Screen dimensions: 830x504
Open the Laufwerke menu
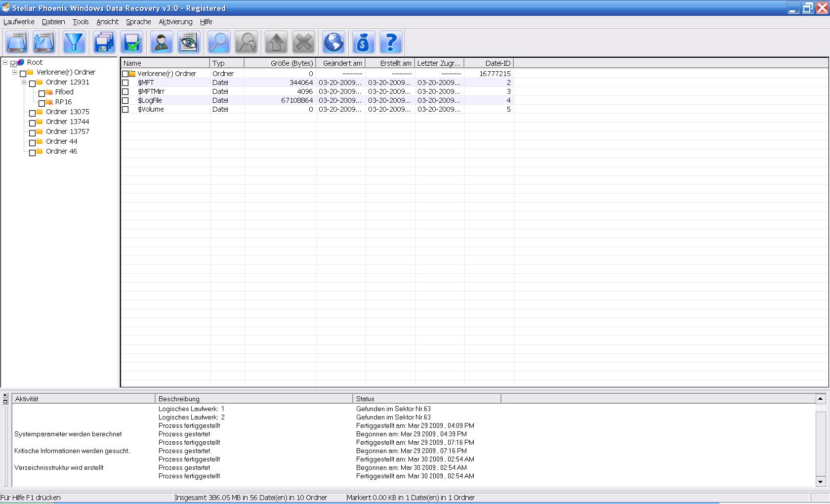click(x=19, y=22)
